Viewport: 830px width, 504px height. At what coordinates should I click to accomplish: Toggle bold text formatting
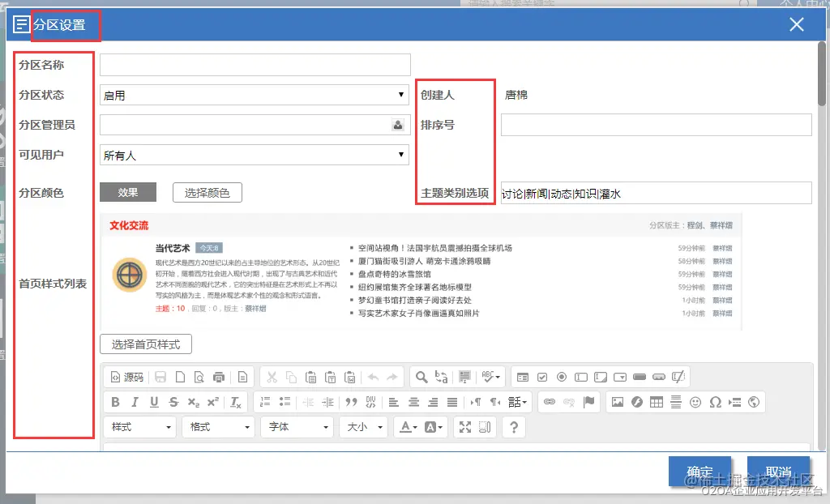point(115,402)
